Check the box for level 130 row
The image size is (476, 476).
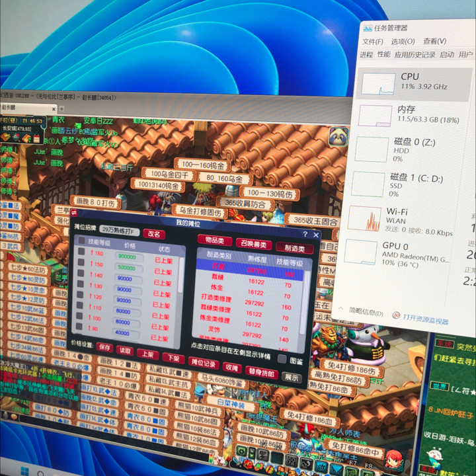(x=80, y=284)
